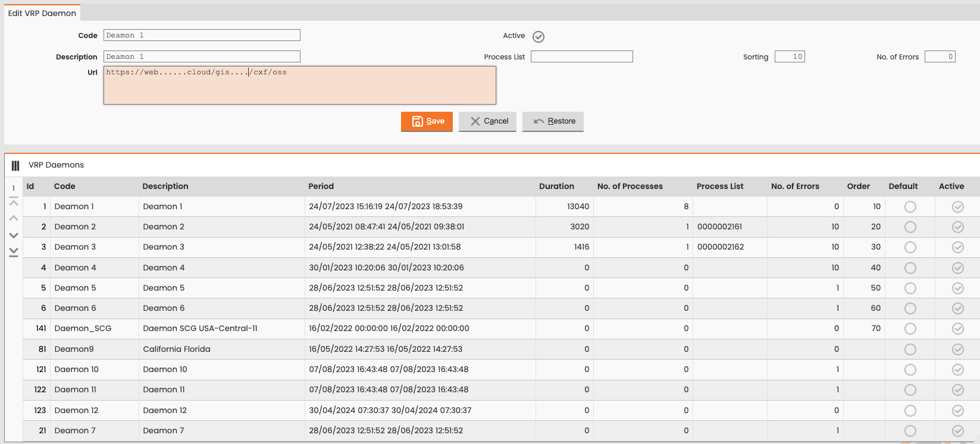This screenshot has height=444, width=980.
Task: Click the columns icon beside VRP Daemons
Action: tap(15, 165)
